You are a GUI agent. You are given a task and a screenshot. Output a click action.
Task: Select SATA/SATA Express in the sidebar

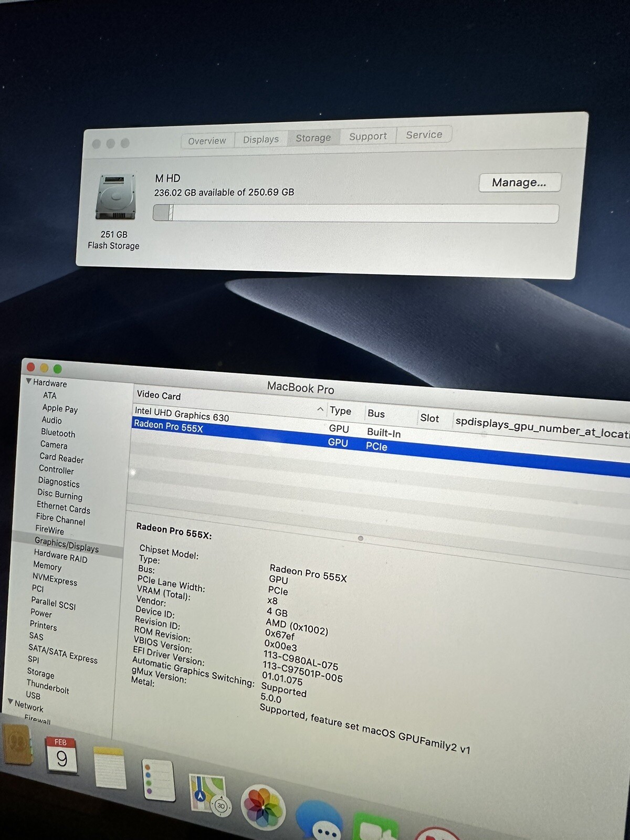(x=63, y=654)
